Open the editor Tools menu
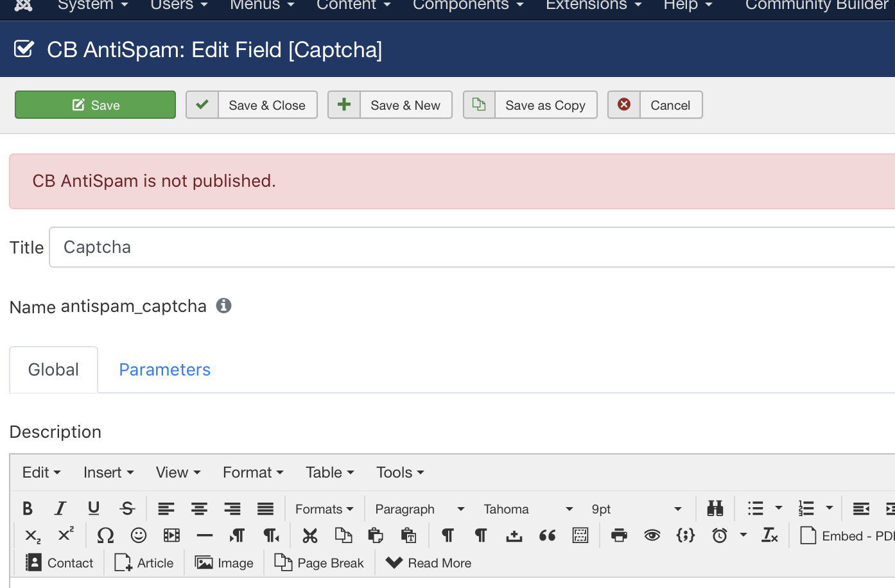The image size is (895, 588). coord(400,472)
